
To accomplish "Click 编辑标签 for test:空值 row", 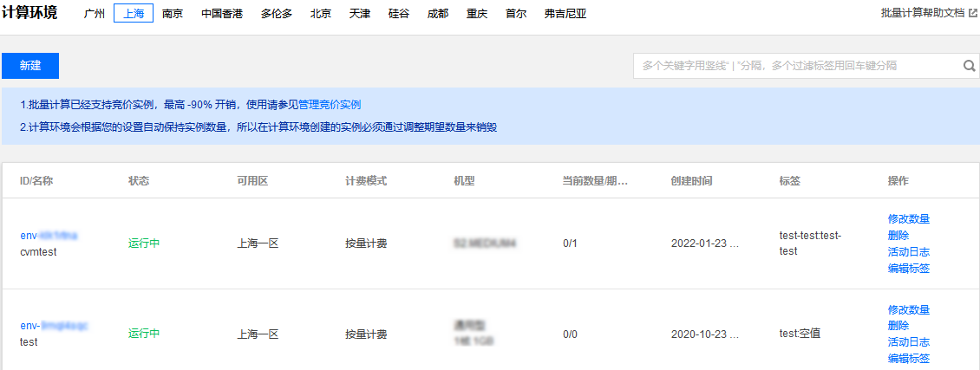I will pos(909,358).
